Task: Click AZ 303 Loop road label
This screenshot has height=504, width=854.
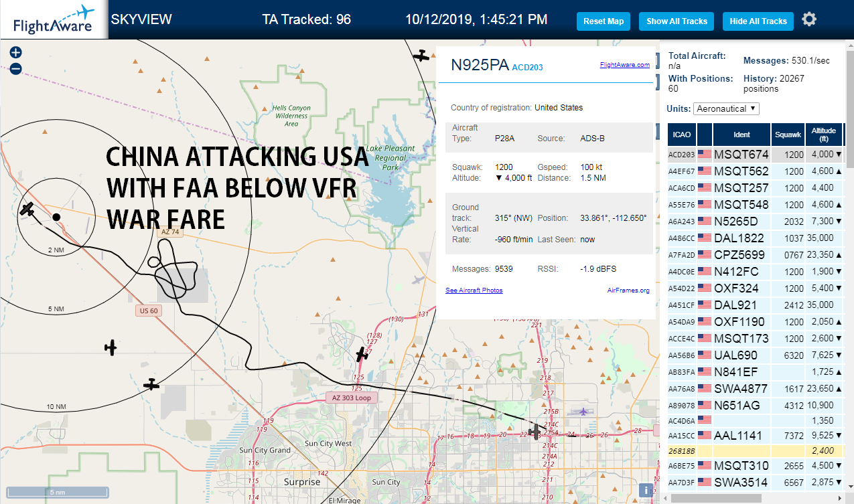Action: 351,397
